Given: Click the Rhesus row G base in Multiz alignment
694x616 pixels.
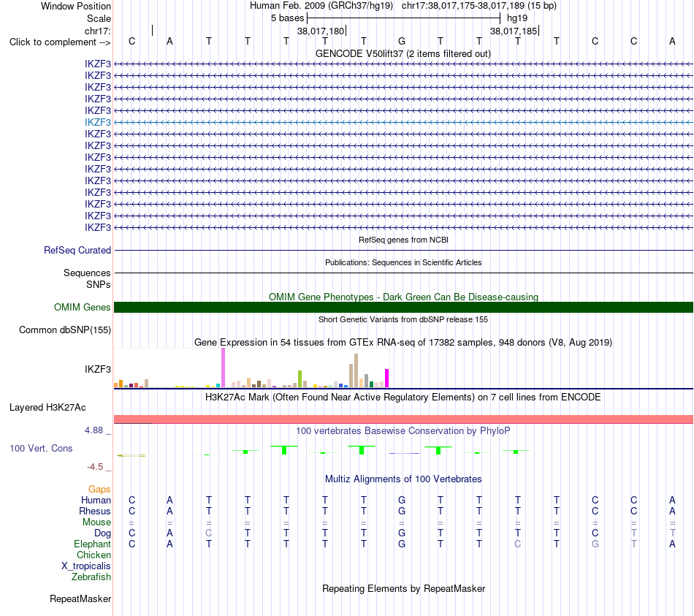Looking at the screenshot, I should pyautogui.click(x=402, y=511).
